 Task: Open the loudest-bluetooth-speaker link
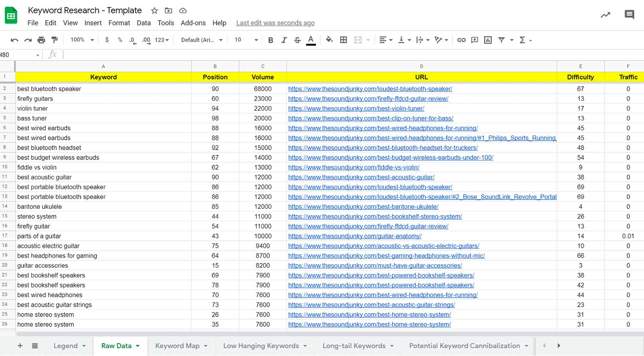pyautogui.click(x=370, y=88)
